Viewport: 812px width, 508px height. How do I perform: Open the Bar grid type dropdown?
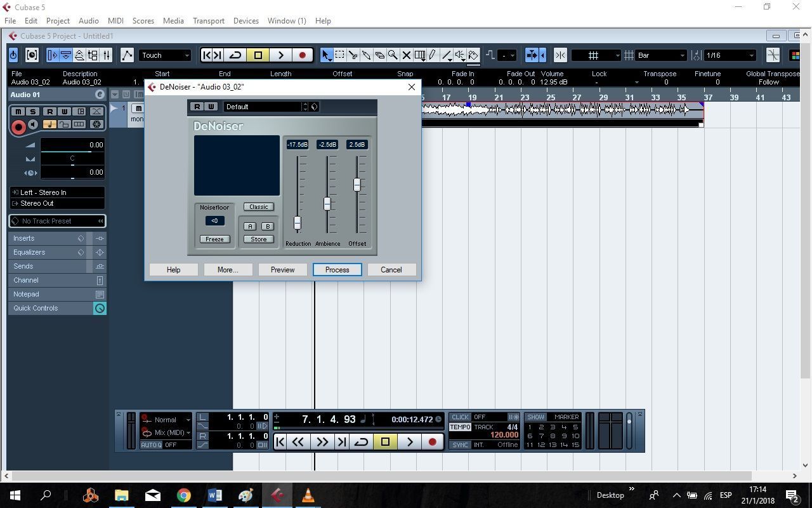point(661,55)
